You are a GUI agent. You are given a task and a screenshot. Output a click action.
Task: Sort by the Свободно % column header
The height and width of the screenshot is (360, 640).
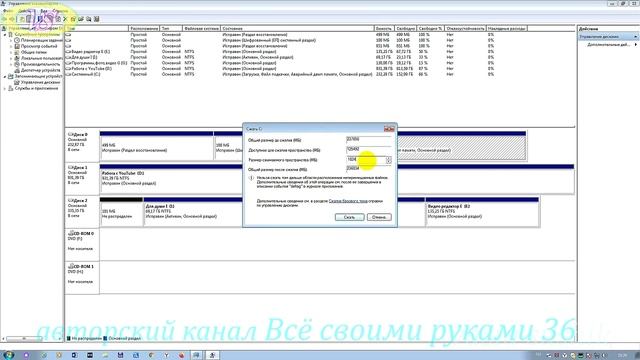click(430, 29)
